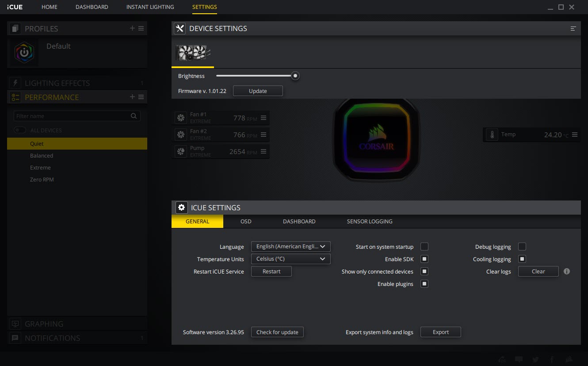Open the Dashboard top menu
This screenshot has width=588, height=366.
point(92,7)
